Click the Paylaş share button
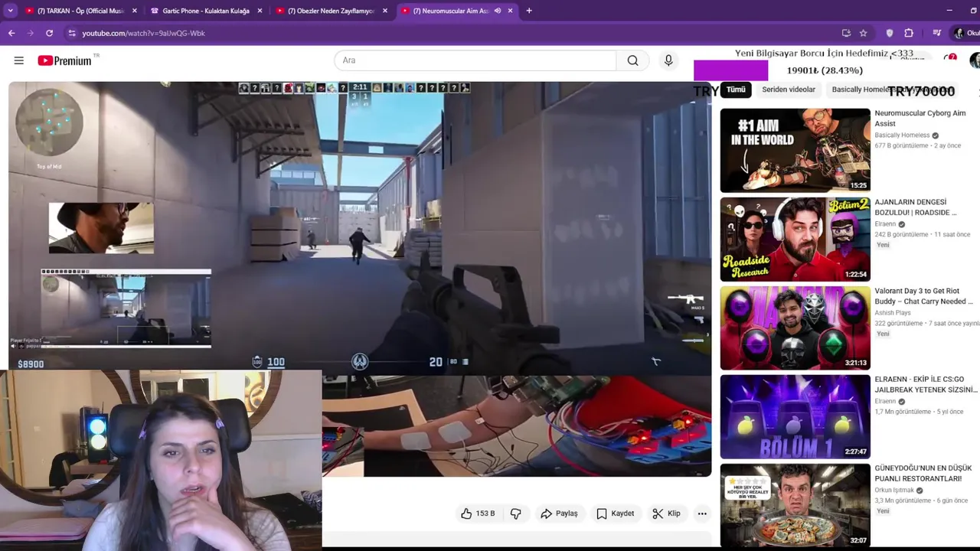 [x=559, y=514]
